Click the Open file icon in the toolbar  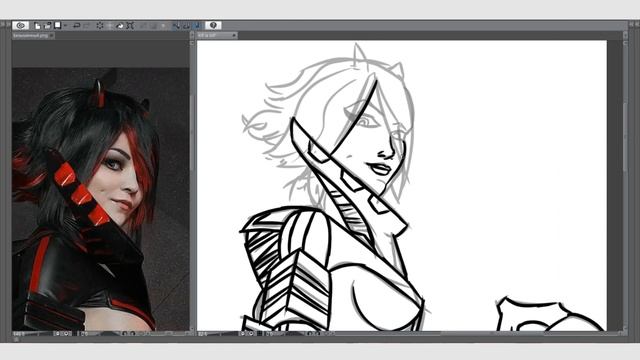tap(47, 25)
